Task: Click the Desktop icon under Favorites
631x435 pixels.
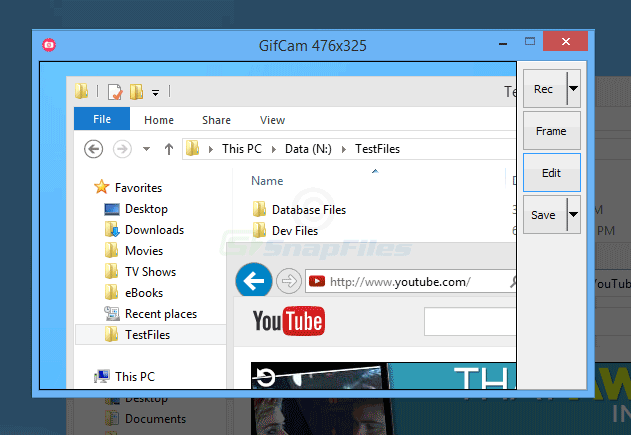Action: click(x=113, y=209)
